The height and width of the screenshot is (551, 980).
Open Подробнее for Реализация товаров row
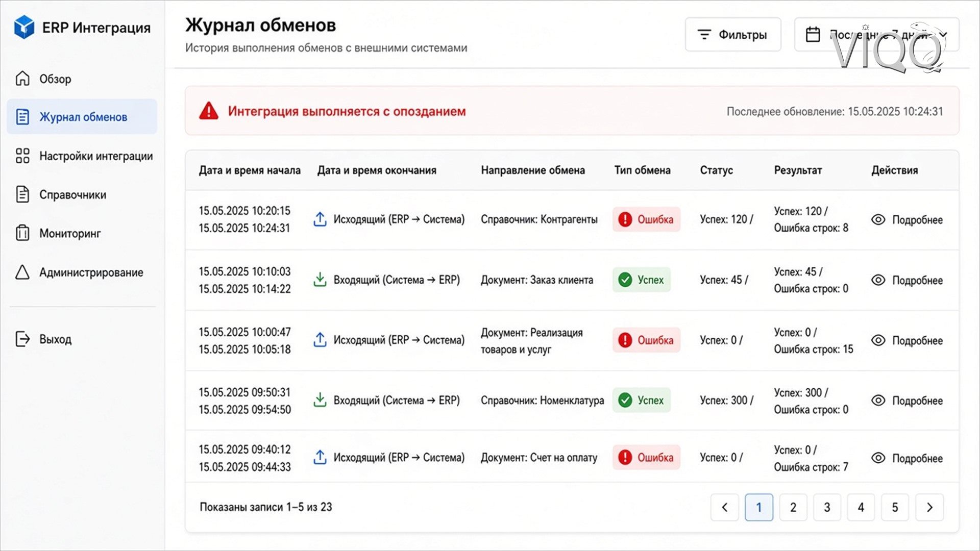907,340
